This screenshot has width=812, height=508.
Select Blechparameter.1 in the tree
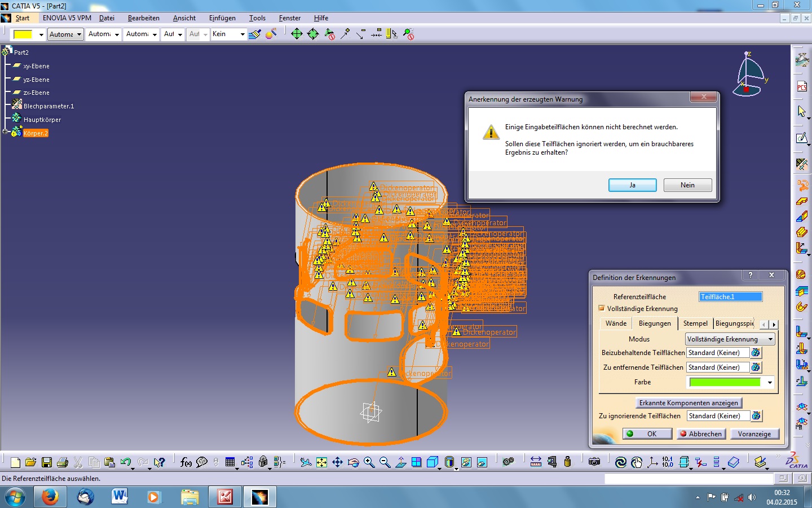(48, 106)
